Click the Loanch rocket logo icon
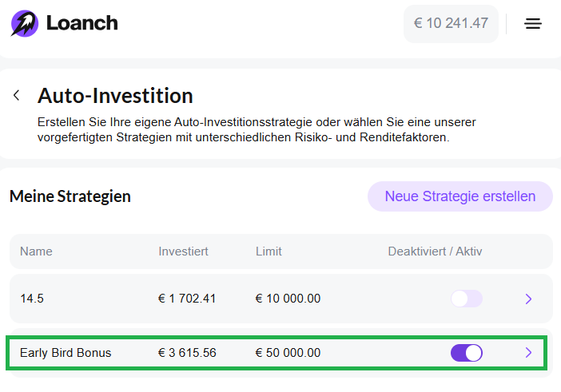The height and width of the screenshot is (392, 561). [x=24, y=23]
